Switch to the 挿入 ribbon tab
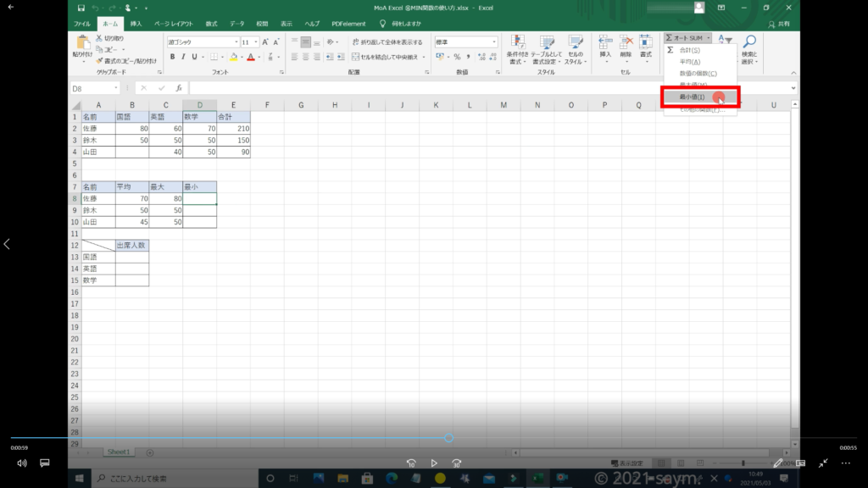Image resolution: width=868 pixels, height=488 pixels. coord(136,24)
